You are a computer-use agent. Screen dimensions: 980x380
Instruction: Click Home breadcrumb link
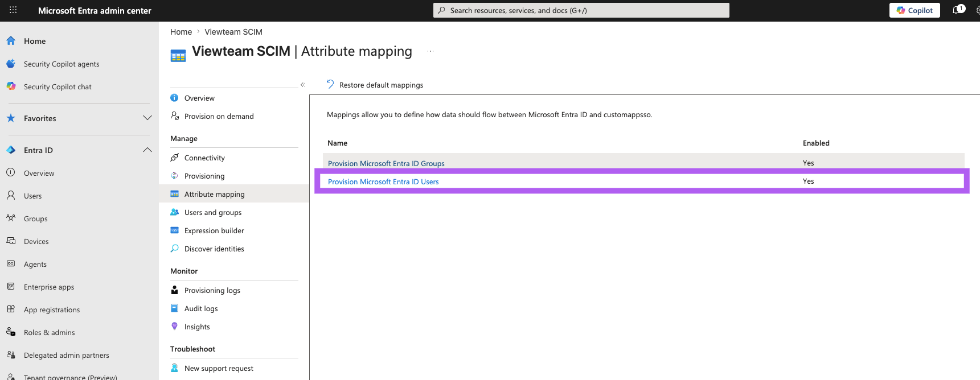[x=181, y=32]
